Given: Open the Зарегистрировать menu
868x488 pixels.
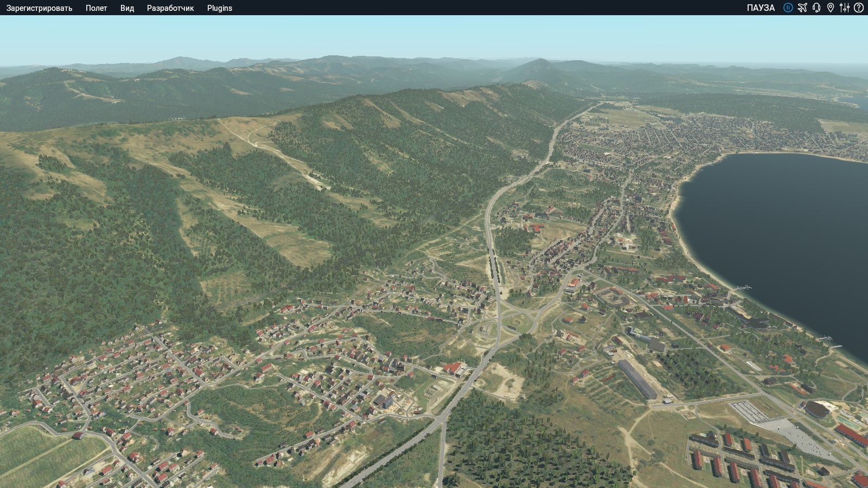Looking at the screenshot, I should click(x=39, y=8).
